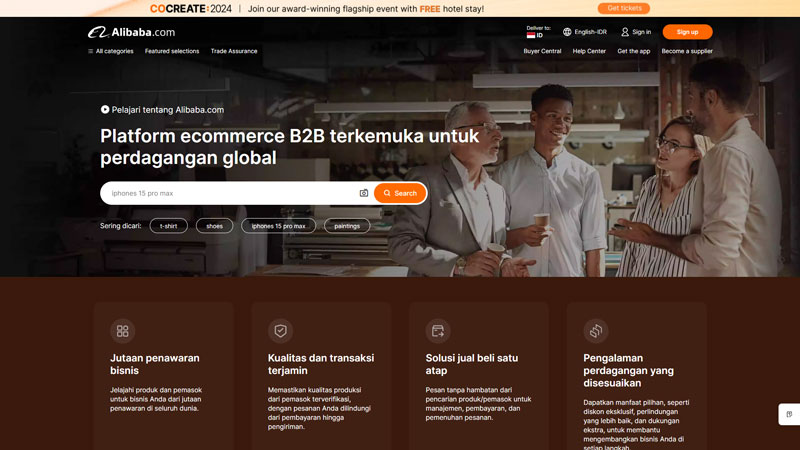This screenshot has height=450, width=800.
Task: Click the play icon beside Pelajari tentang Alibaba.com
Action: 105,109
